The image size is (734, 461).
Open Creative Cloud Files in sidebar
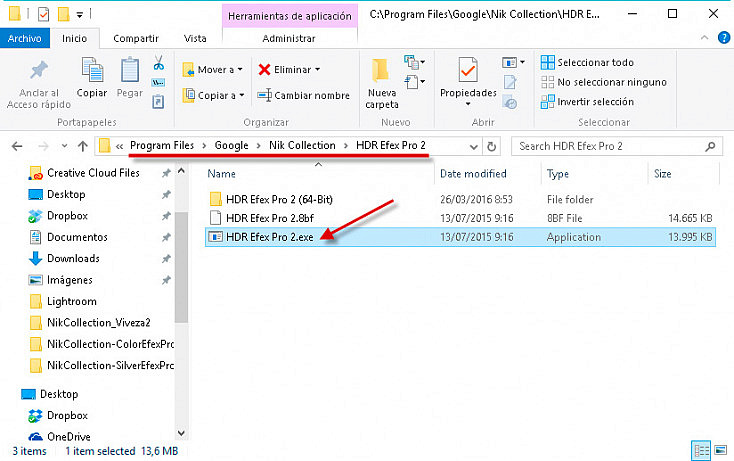[x=93, y=173]
